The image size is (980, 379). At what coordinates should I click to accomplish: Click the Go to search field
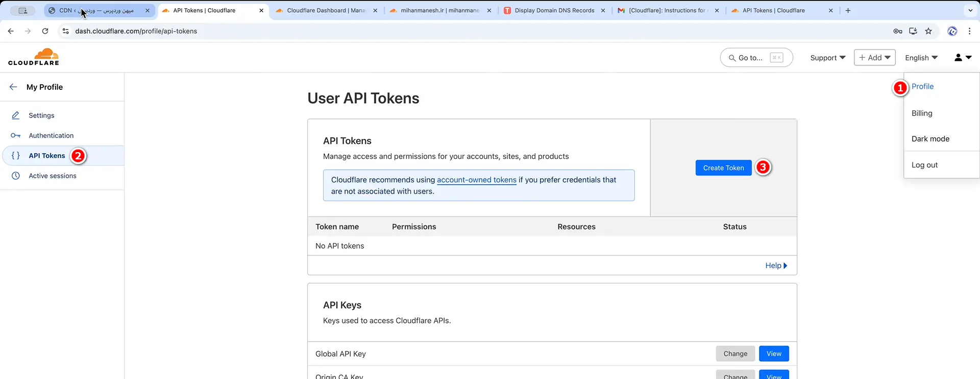[x=756, y=58]
